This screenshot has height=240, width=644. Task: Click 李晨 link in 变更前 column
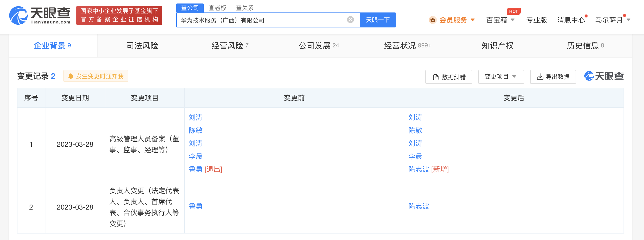click(x=195, y=156)
